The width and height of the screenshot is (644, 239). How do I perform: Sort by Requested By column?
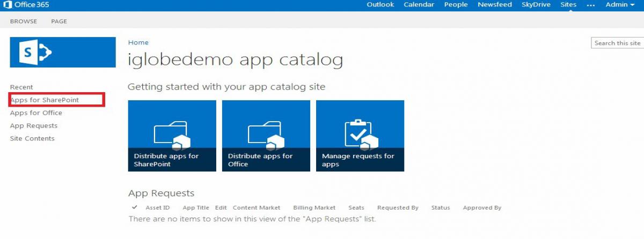398,207
